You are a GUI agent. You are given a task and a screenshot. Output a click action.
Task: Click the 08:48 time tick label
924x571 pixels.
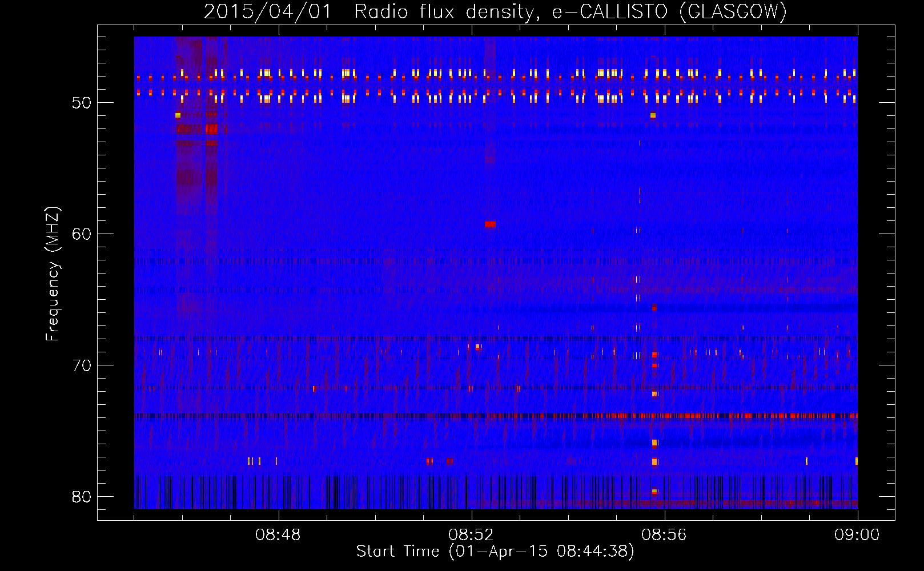[278, 535]
